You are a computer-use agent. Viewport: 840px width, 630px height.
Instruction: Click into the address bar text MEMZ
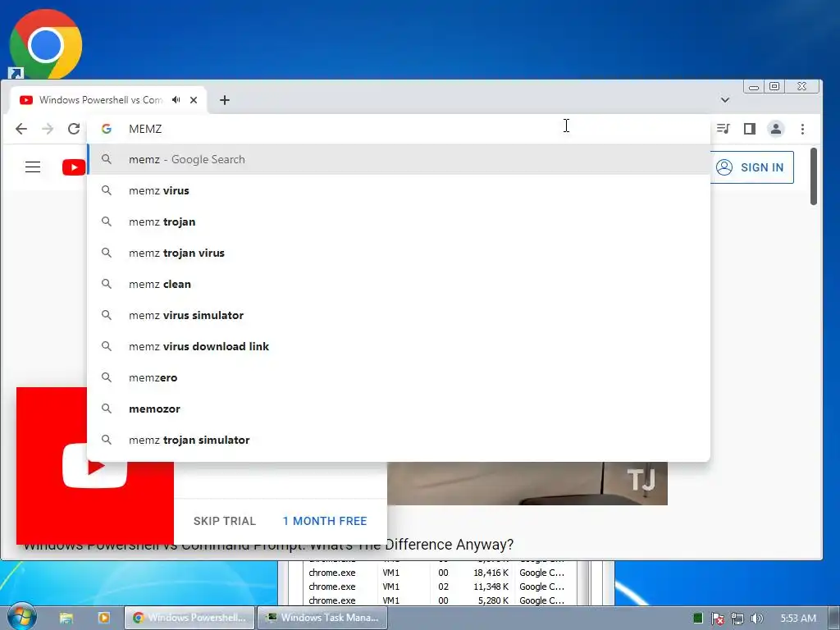(x=145, y=129)
